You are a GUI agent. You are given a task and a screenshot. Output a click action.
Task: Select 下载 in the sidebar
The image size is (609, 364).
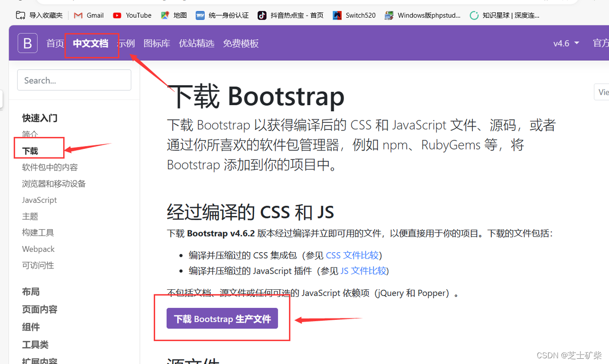29,149
